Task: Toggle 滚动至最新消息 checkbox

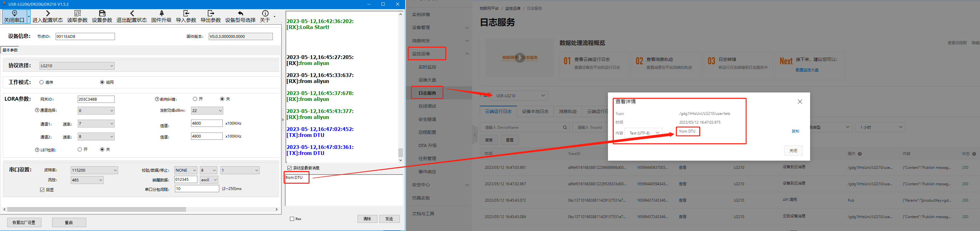Action: [290, 168]
